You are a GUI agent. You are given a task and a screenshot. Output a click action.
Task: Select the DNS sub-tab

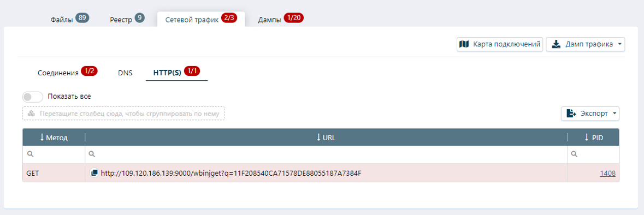pyautogui.click(x=125, y=73)
